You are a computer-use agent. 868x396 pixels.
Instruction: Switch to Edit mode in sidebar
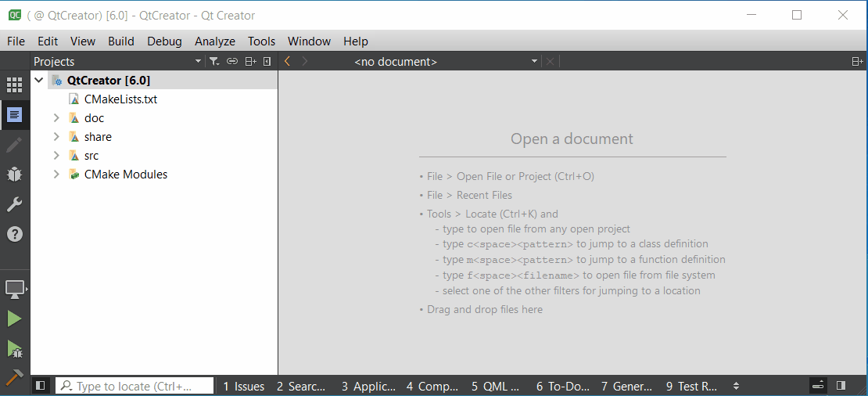(14, 116)
